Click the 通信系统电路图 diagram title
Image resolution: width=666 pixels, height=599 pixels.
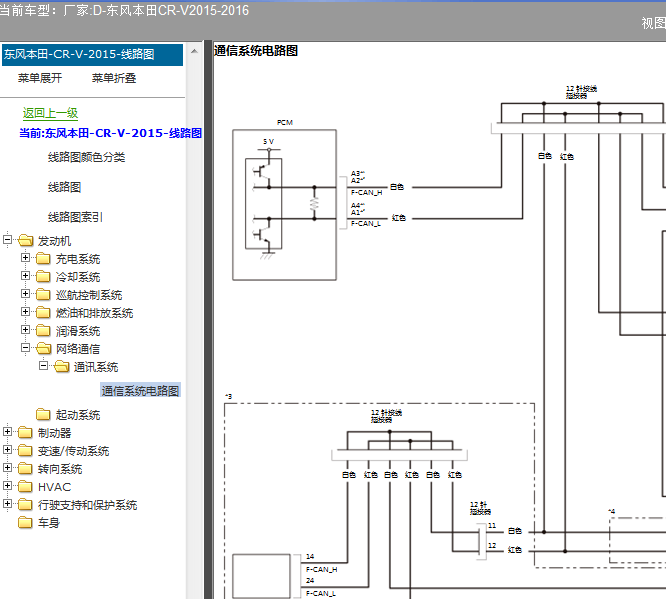click(x=256, y=51)
